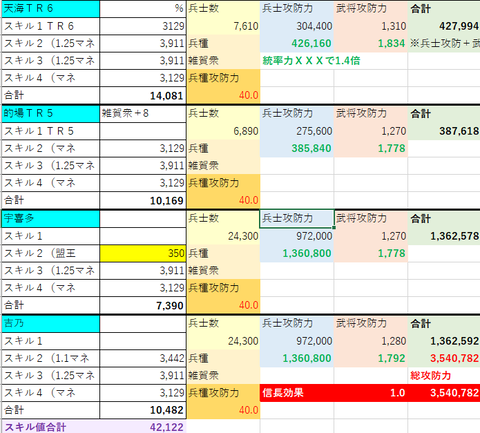Click the red 総攻防力 label
This screenshot has height=433, width=480.
431,376
